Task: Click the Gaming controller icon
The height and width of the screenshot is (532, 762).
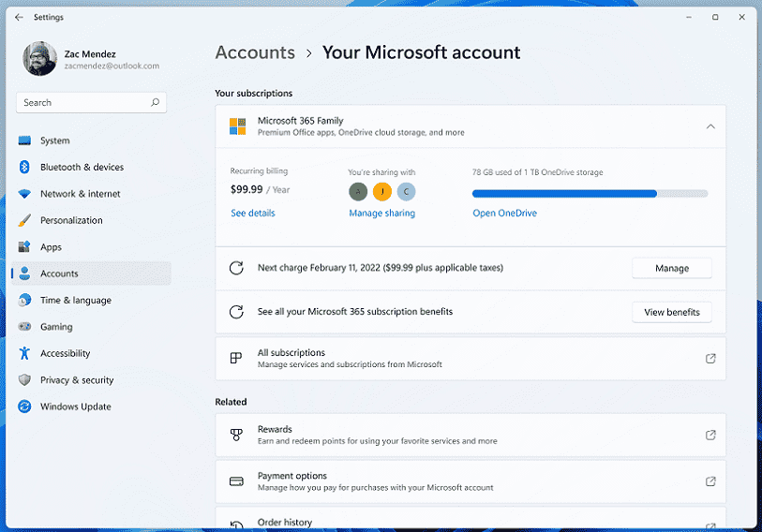Action: coord(24,327)
